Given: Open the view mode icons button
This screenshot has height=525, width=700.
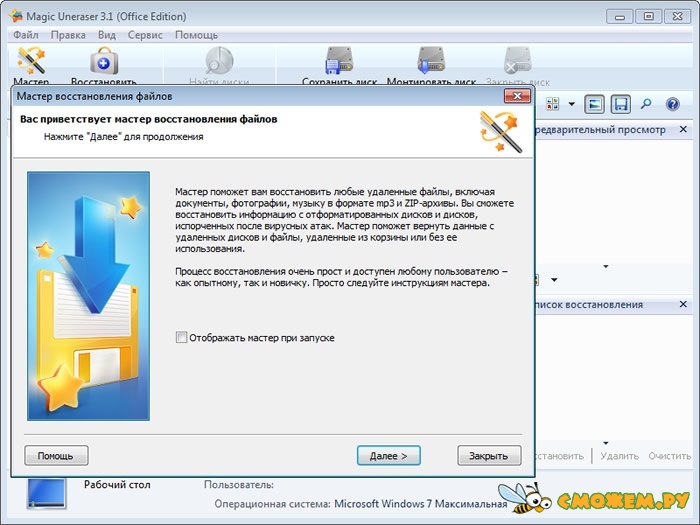Looking at the screenshot, I should coord(553,104).
